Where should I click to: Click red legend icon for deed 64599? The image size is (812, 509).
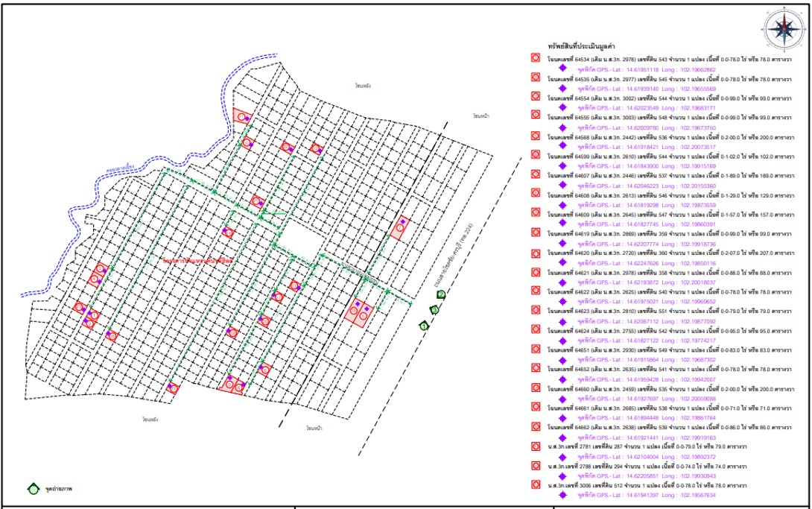(x=536, y=154)
